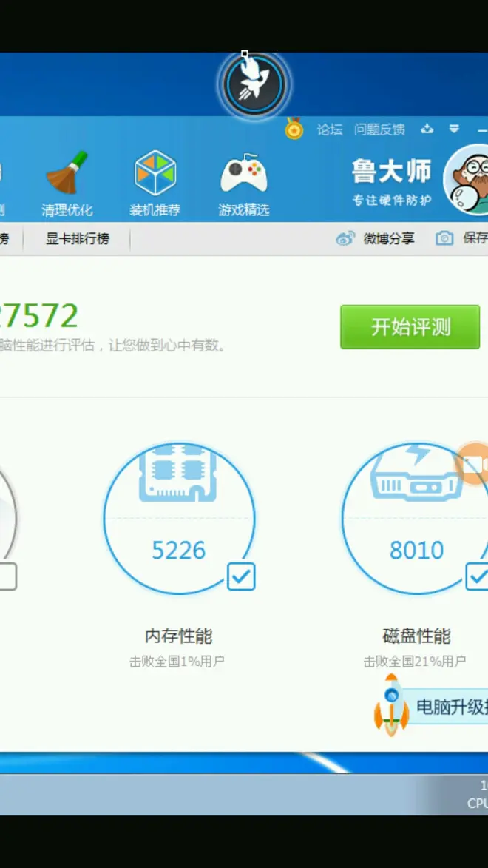Click 击败全国21%用户 text

point(414,662)
